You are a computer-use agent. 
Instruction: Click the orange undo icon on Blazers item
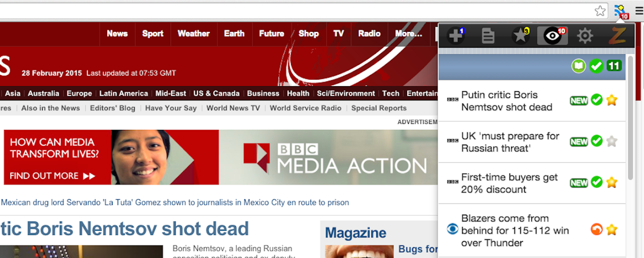[x=596, y=230]
